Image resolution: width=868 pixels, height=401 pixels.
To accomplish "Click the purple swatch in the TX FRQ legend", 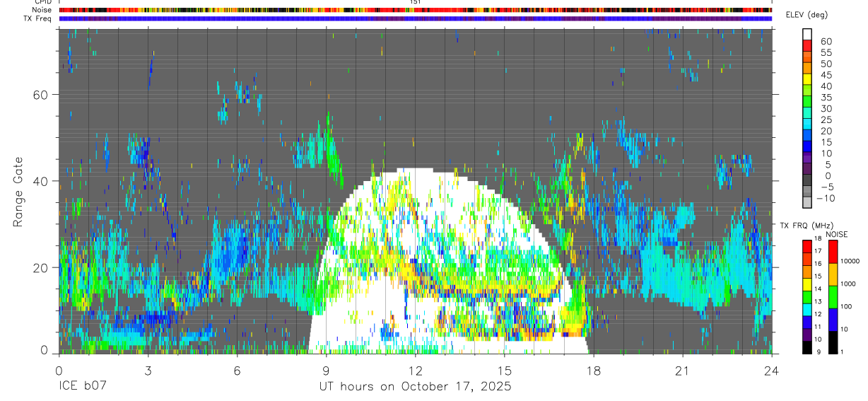I will pos(807,335).
